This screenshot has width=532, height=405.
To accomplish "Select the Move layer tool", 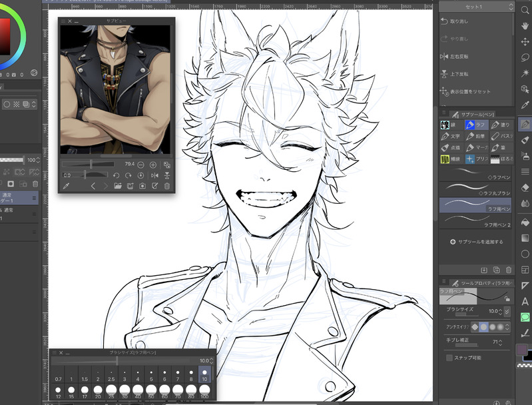I will [x=525, y=42].
